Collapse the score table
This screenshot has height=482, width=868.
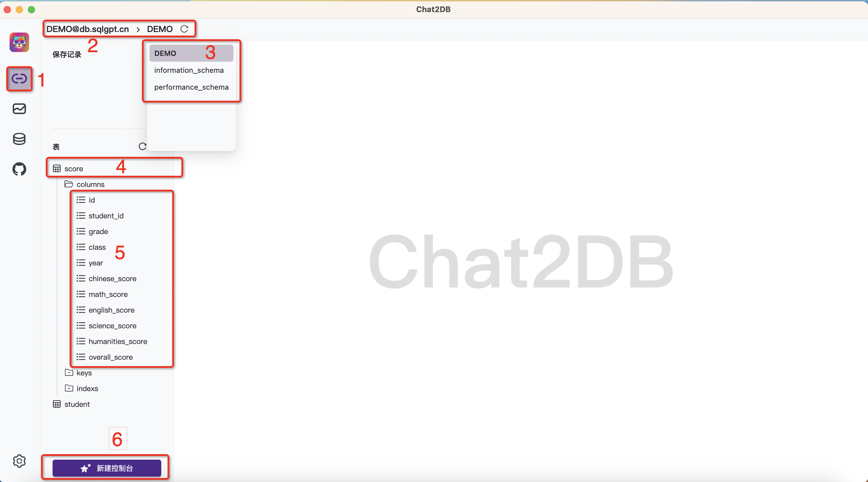tap(73, 169)
